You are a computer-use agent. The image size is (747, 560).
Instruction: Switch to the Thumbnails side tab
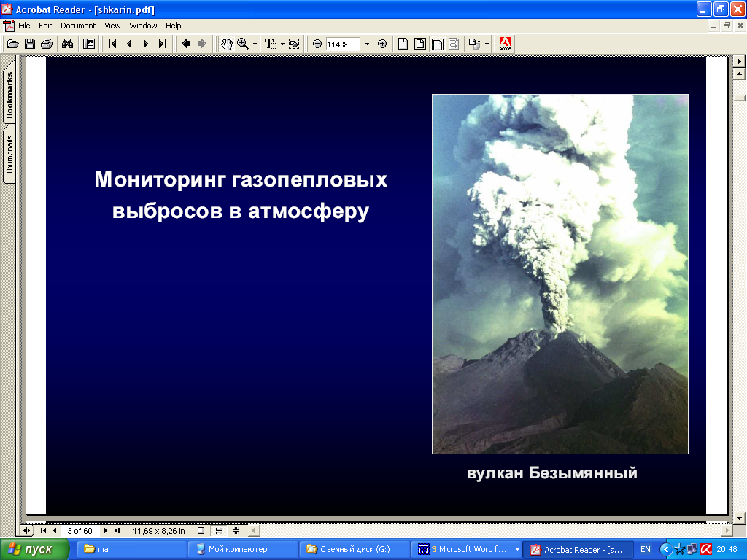9,155
